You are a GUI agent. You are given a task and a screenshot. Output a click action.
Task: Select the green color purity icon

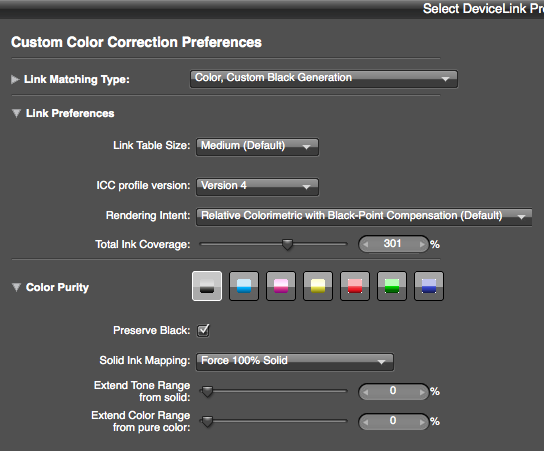click(392, 286)
